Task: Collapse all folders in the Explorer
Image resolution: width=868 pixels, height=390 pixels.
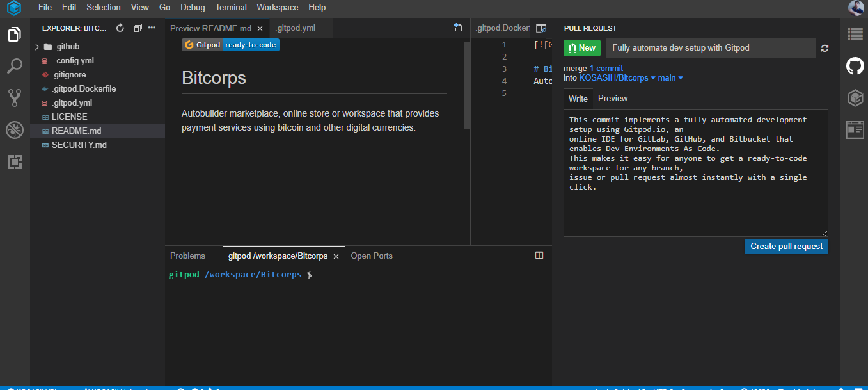Action: tap(138, 28)
